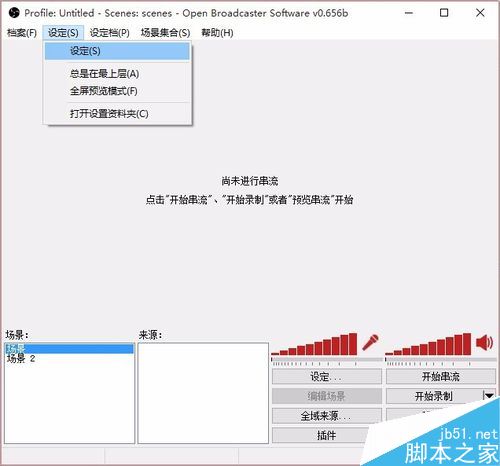This screenshot has width=500, height=466.
Task: Open the 帮助(H) menu
Action: 217,33
